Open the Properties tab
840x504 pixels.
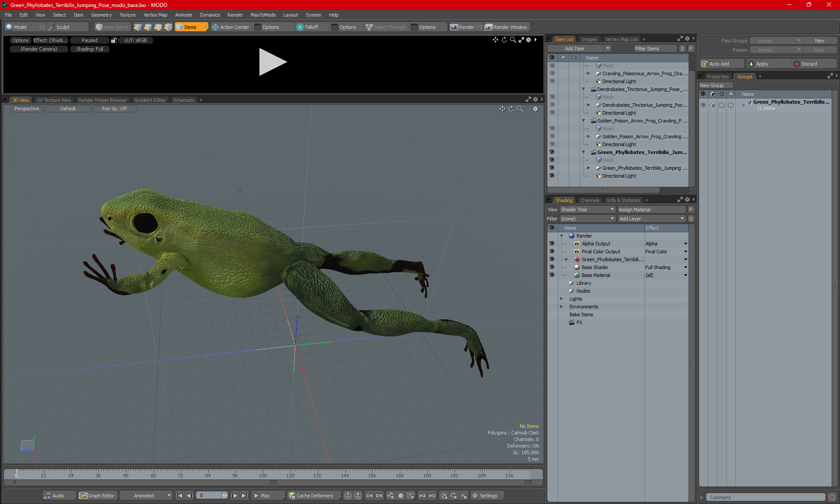tap(717, 77)
